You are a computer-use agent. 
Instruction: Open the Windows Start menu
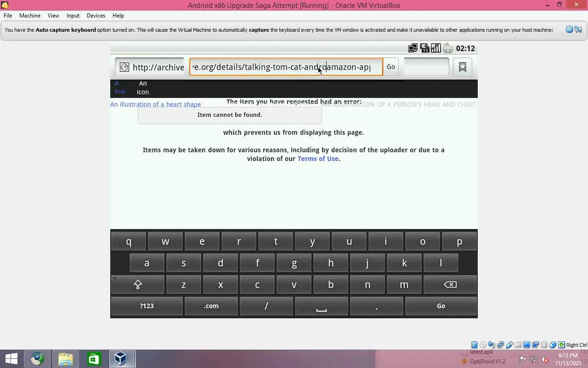pos(11,359)
